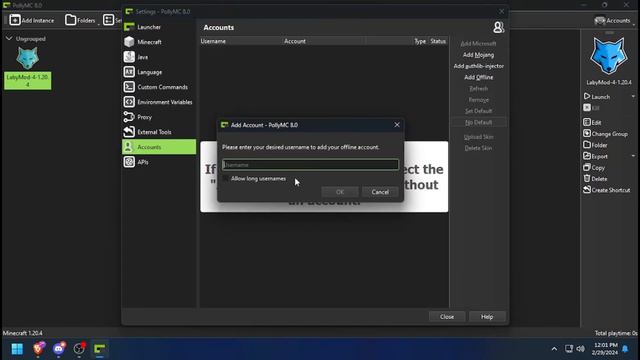
Task: Open the Environment Variables page
Action: tap(159, 102)
